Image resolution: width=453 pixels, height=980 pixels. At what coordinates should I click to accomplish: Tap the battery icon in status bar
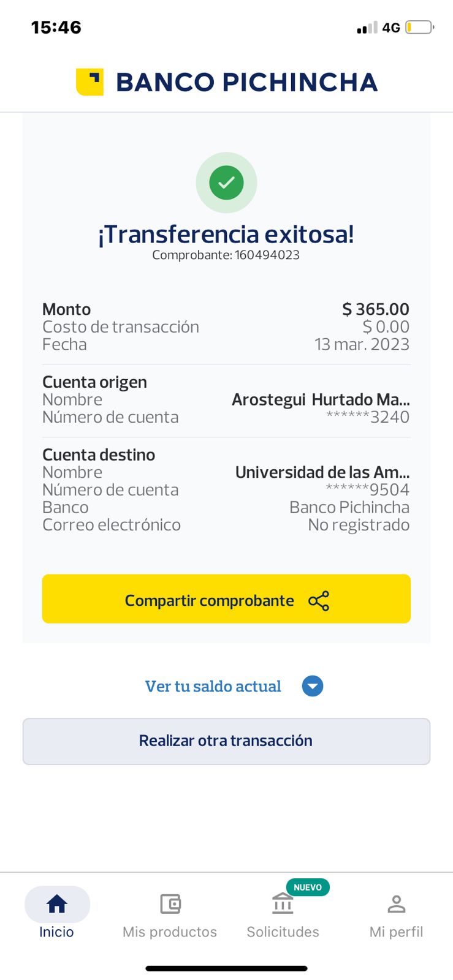(419, 28)
